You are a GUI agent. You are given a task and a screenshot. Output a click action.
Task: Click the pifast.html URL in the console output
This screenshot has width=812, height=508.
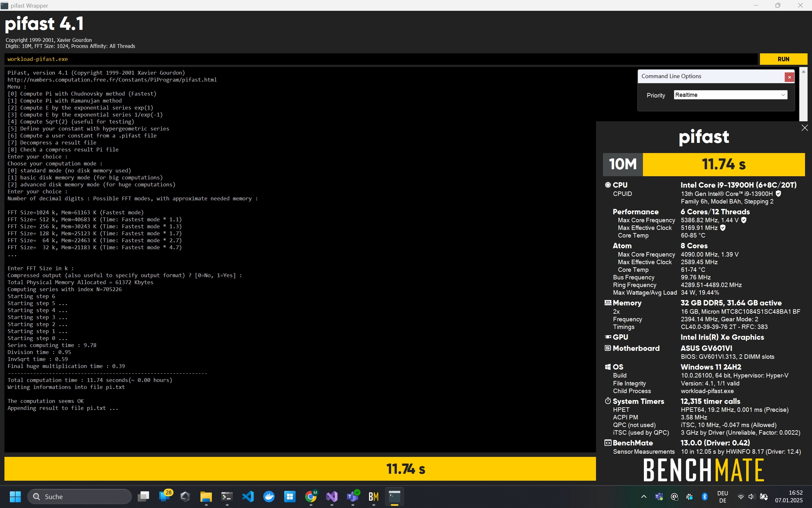click(112, 80)
